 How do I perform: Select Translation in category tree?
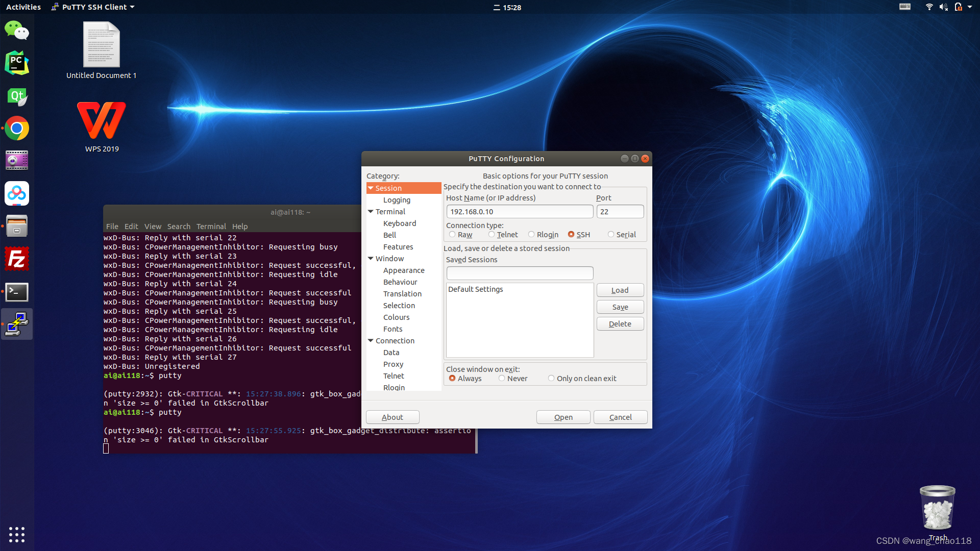403,293
